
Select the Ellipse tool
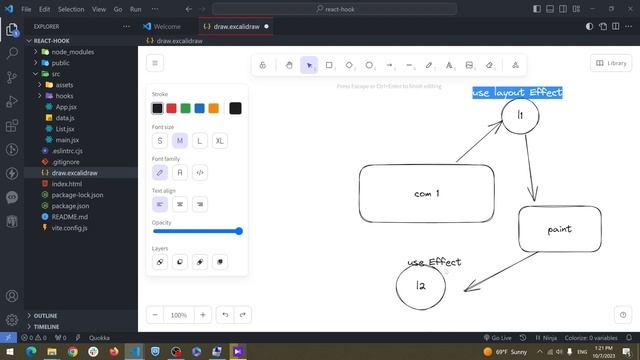coord(369,65)
